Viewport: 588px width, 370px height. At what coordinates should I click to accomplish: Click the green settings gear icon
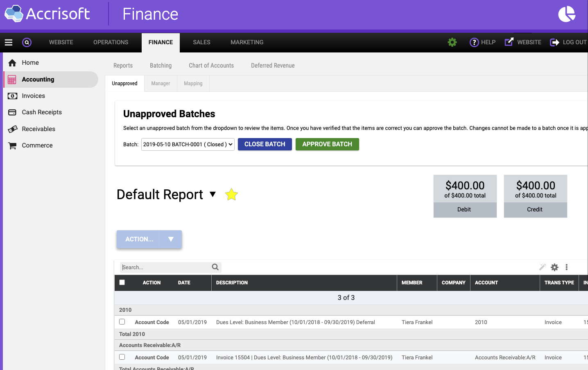(452, 42)
